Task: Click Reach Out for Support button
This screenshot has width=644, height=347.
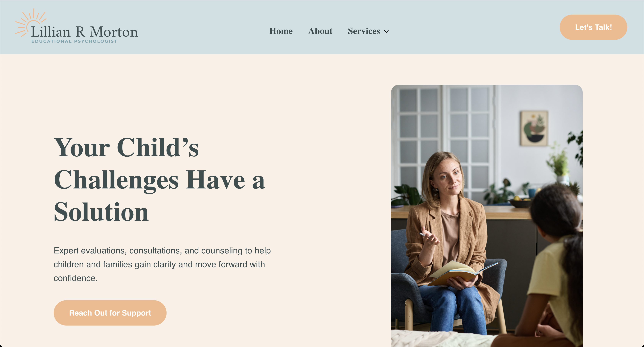Action: [110, 313]
